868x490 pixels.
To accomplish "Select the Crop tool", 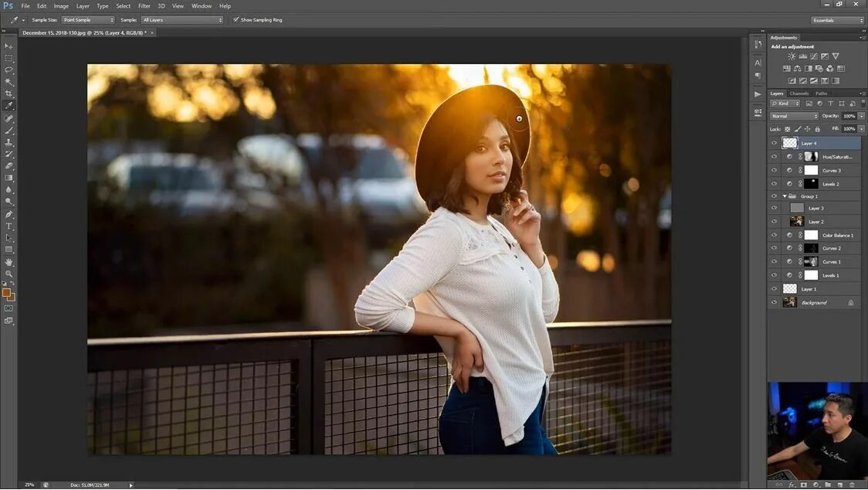I will coord(8,94).
